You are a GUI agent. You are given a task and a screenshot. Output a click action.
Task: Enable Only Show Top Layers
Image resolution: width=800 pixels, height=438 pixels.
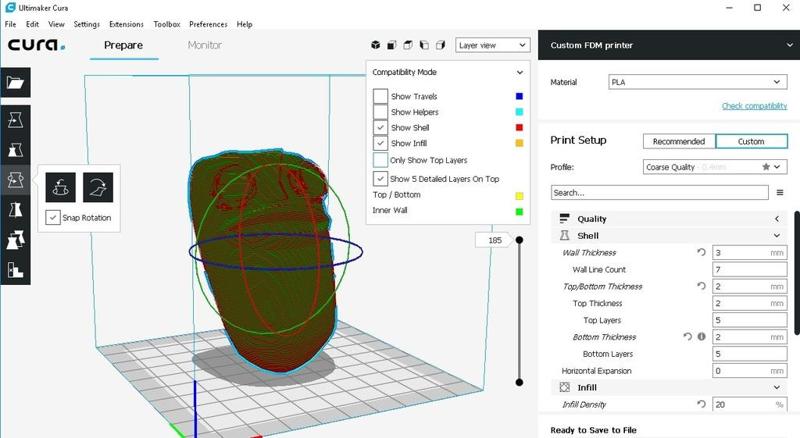[x=380, y=160]
